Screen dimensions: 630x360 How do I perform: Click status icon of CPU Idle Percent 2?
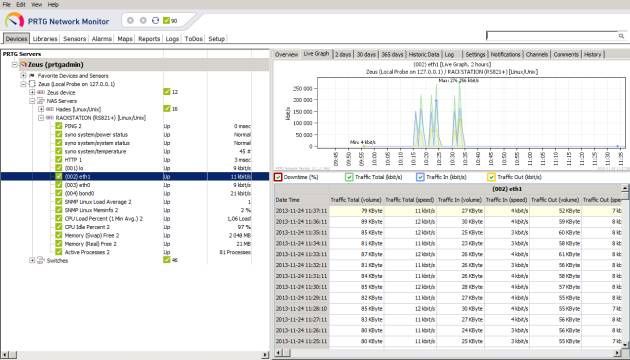coord(59,227)
